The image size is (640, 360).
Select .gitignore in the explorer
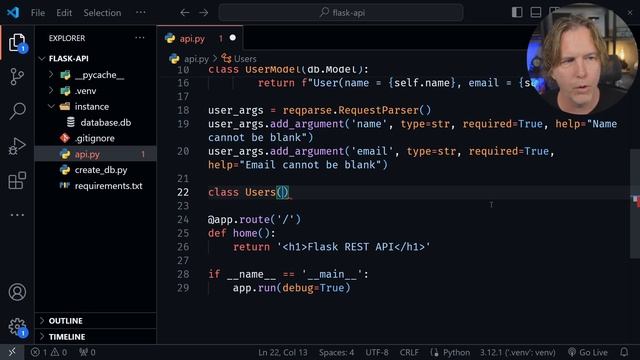point(96,138)
